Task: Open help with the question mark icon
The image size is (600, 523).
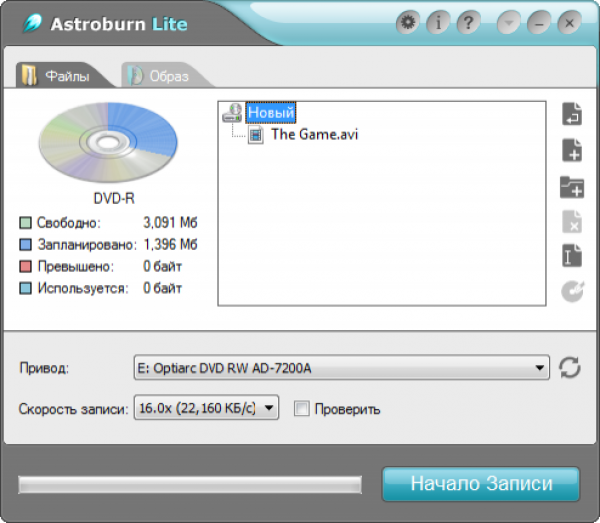Action: pyautogui.click(x=469, y=23)
